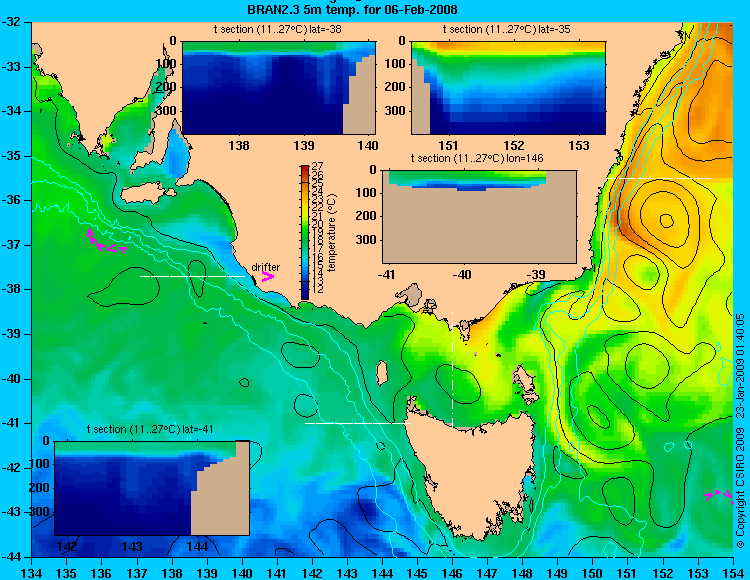
Task: Click the "150" longitude label on the bottom axis
Action: [x=593, y=573]
